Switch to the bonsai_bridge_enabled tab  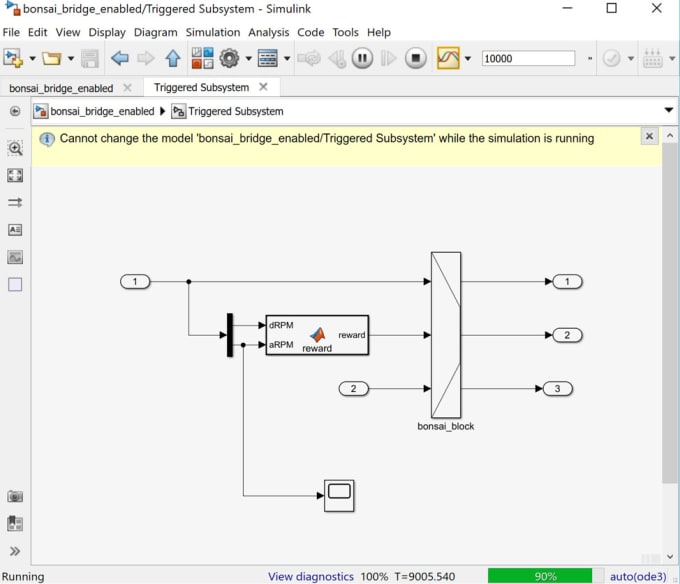click(61, 88)
